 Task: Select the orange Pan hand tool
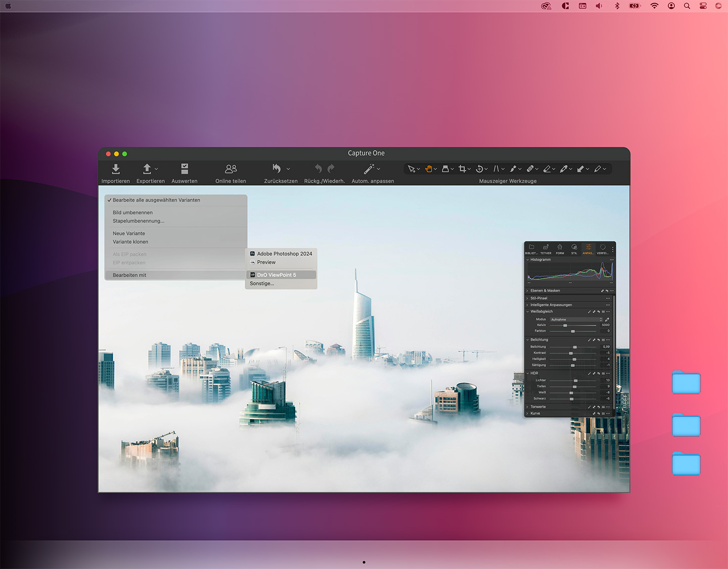coord(428,169)
